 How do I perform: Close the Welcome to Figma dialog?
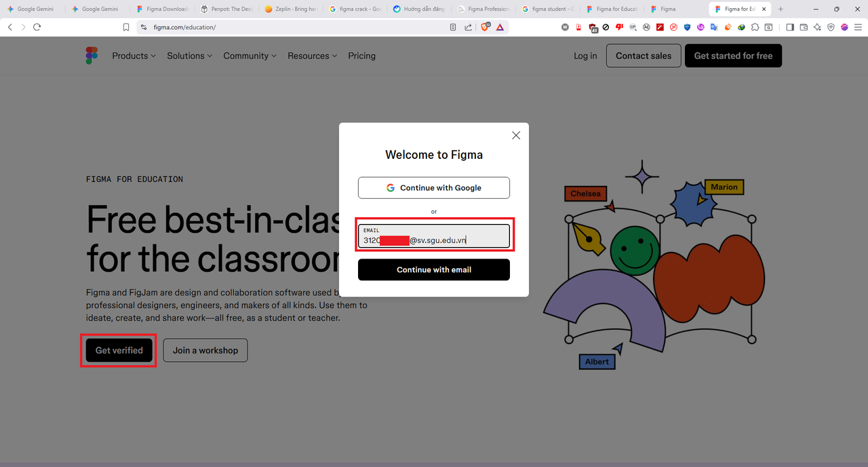516,136
